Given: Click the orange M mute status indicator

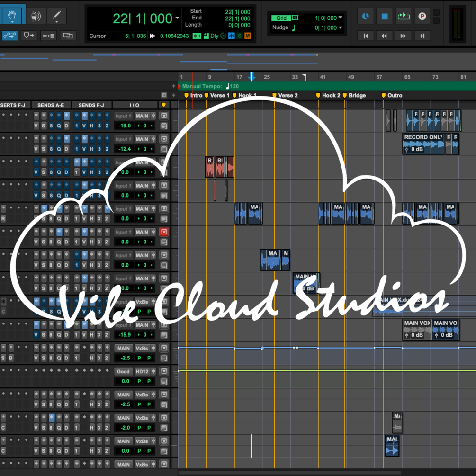Looking at the screenshot, I should pyautogui.click(x=248, y=36).
